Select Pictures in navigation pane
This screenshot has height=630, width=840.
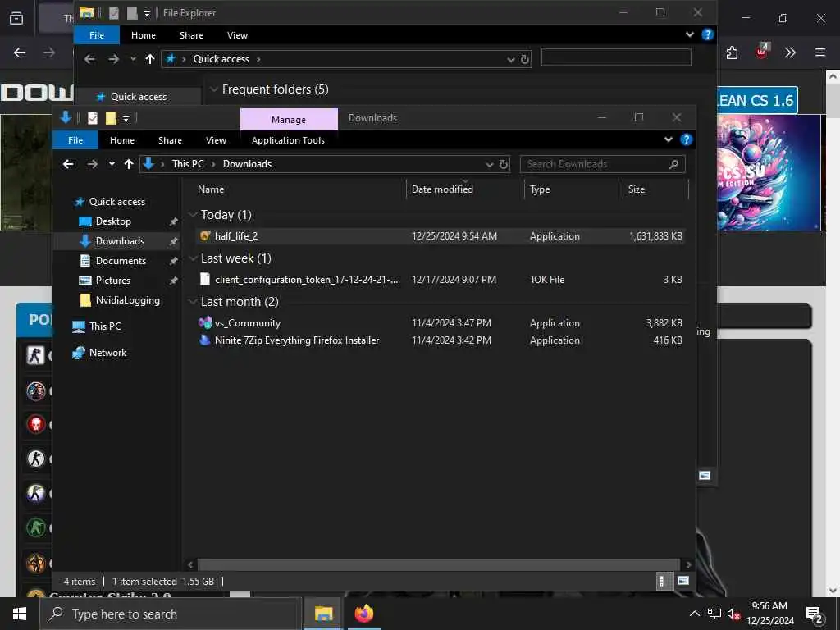(112, 281)
